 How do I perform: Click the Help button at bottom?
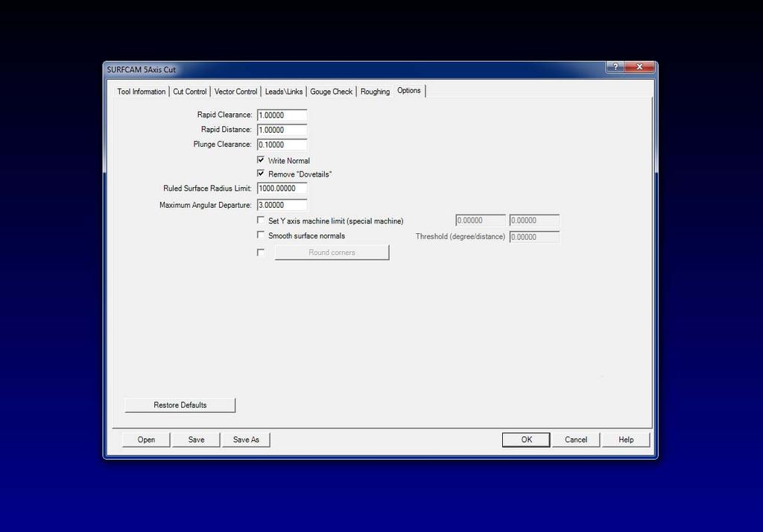[626, 440]
